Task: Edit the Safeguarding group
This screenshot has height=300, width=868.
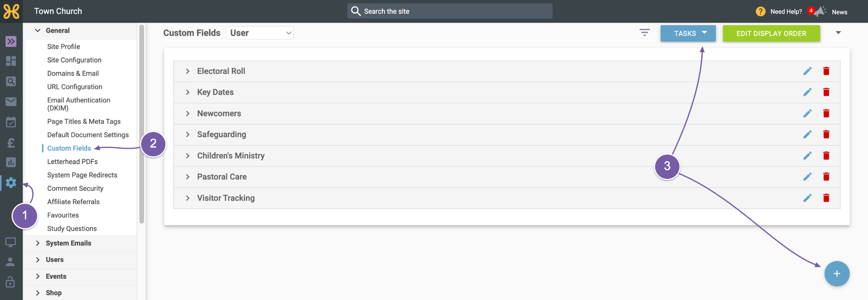Action: [x=807, y=135]
